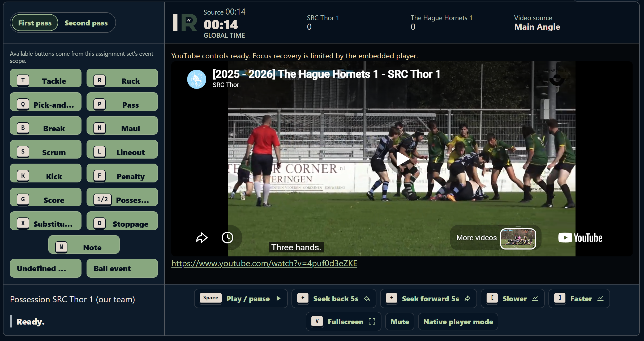
Task: Click the IR app logo
Action: pyautogui.click(x=185, y=23)
